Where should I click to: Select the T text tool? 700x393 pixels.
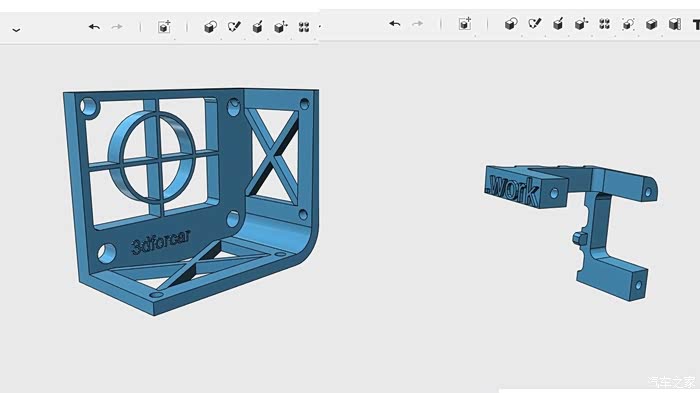(696, 25)
